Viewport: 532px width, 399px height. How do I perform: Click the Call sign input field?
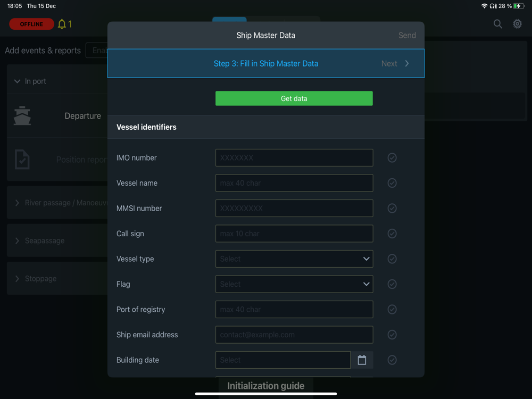point(294,234)
